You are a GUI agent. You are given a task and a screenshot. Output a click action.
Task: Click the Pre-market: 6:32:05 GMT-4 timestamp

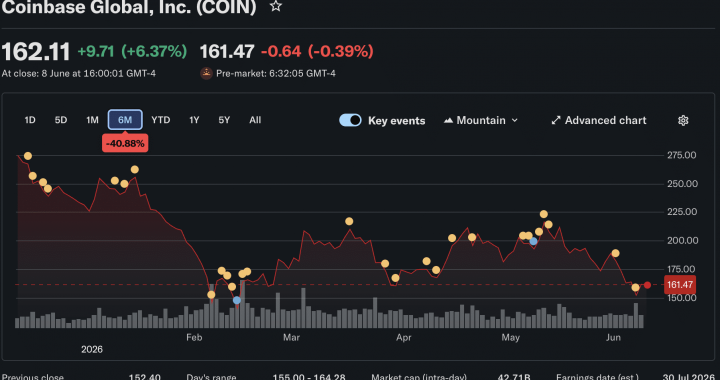[276, 73]
